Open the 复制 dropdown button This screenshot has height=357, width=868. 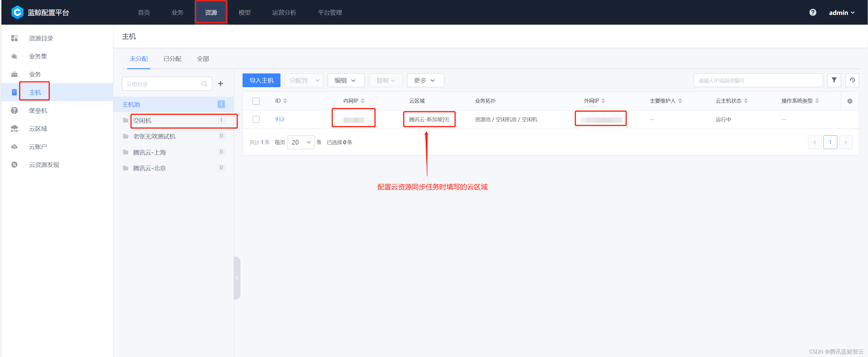[x=385, y=80]
